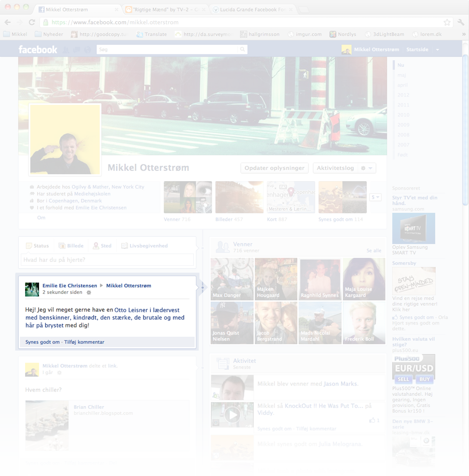The height and width of the screenshot is (476, 469).
Task: Click BUY on Plus500 ad
Action: (x=424, y=379)
